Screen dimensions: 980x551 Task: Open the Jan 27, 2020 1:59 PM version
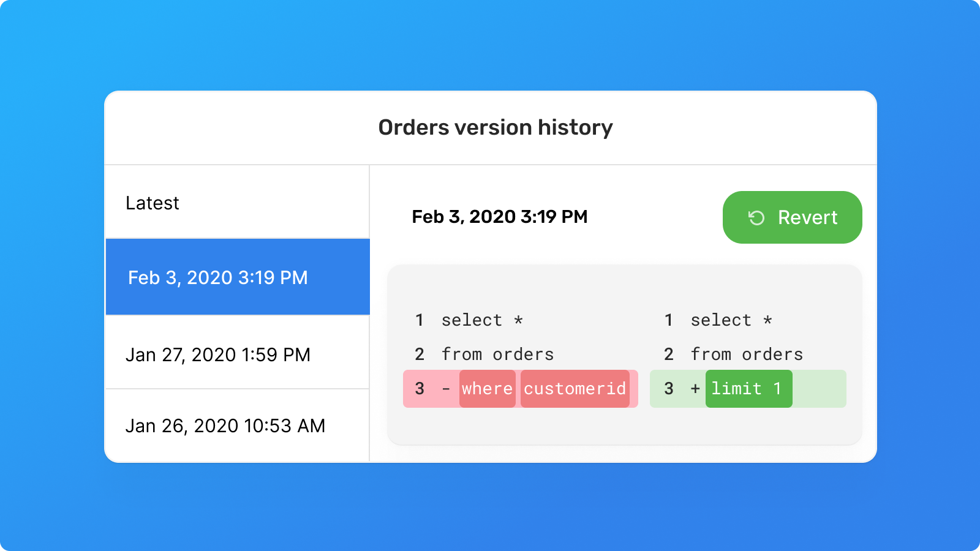pyautogui.click(x=237, y=353)
